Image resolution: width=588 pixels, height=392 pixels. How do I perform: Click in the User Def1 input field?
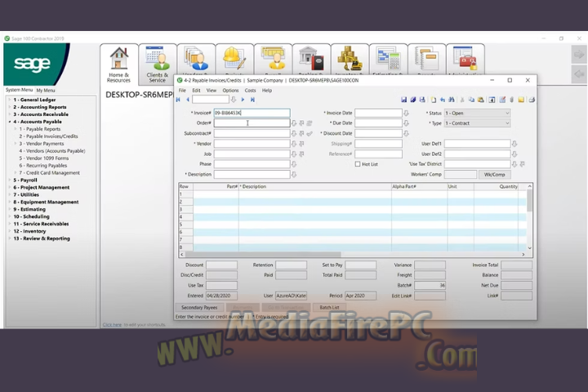[477, 144]
